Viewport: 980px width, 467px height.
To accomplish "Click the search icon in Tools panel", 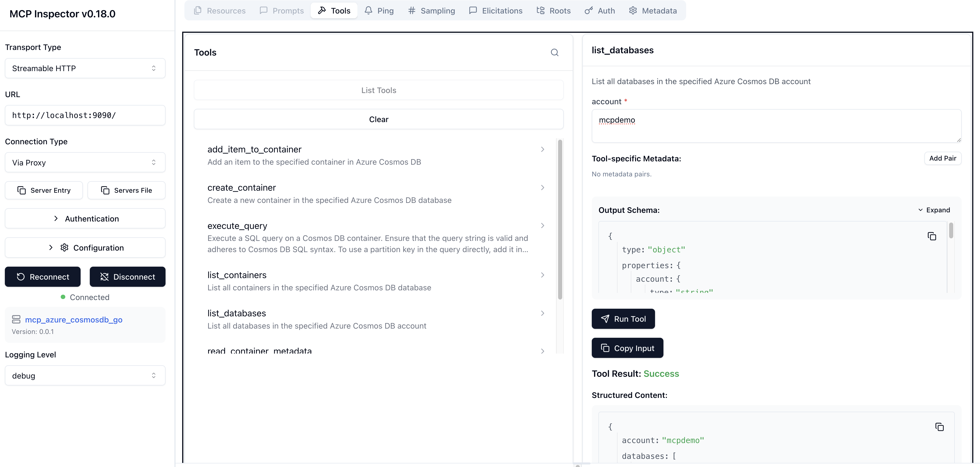I will point(554,53).
